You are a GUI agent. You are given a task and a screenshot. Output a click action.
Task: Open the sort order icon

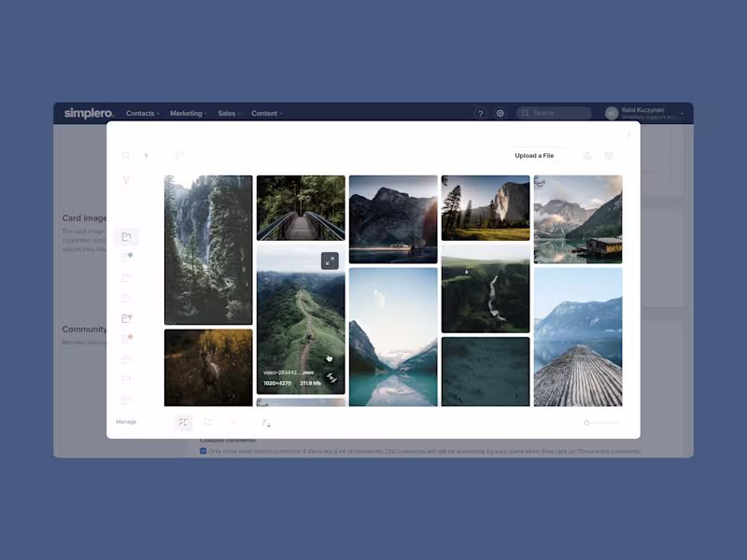266,423
